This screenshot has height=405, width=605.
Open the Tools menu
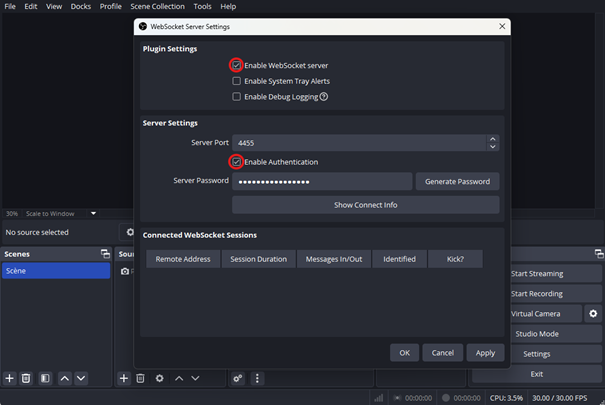[x=203, y=7]
